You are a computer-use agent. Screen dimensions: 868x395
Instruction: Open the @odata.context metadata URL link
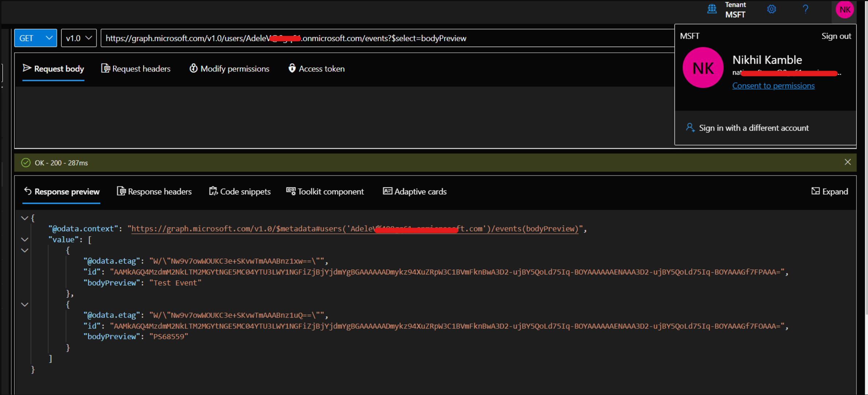pos(355,229)
